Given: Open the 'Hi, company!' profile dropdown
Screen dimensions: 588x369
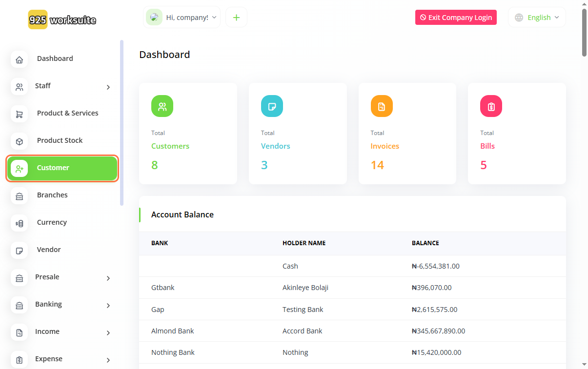Looking at the screenshot, I should [x=182, y=18].
